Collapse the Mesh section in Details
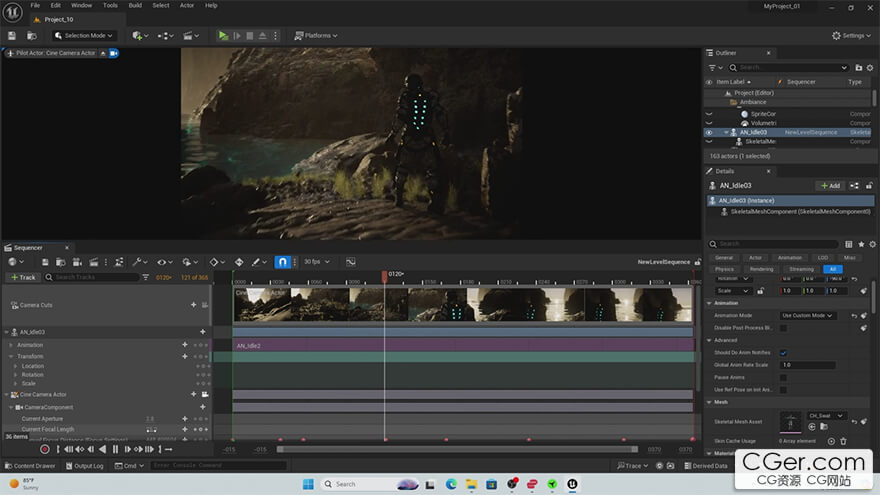Viewport: 880px width, 495px height. coord(709,402)
